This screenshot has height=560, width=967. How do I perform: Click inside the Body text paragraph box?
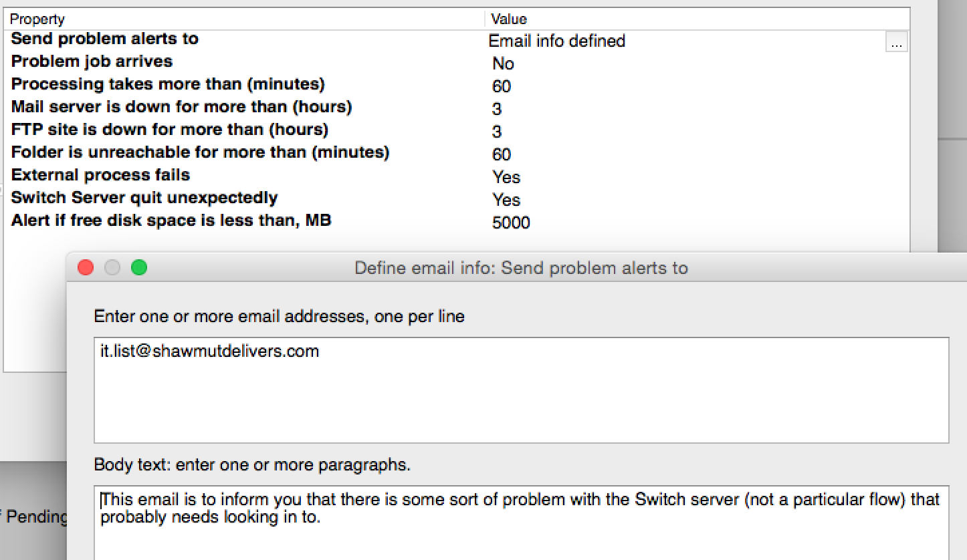coord(521,523)
